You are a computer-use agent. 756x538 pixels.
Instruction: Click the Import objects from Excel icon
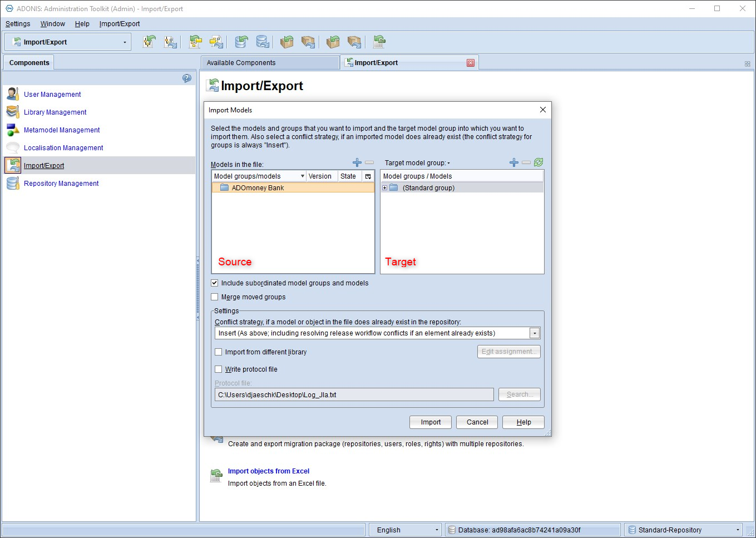[216, 476]
